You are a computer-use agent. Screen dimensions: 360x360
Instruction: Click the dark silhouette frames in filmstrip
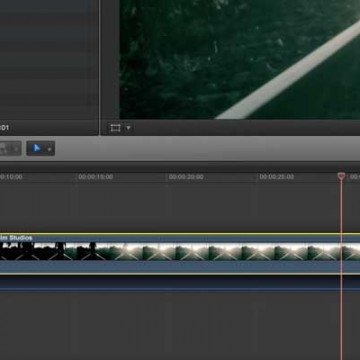click(47, 251)
